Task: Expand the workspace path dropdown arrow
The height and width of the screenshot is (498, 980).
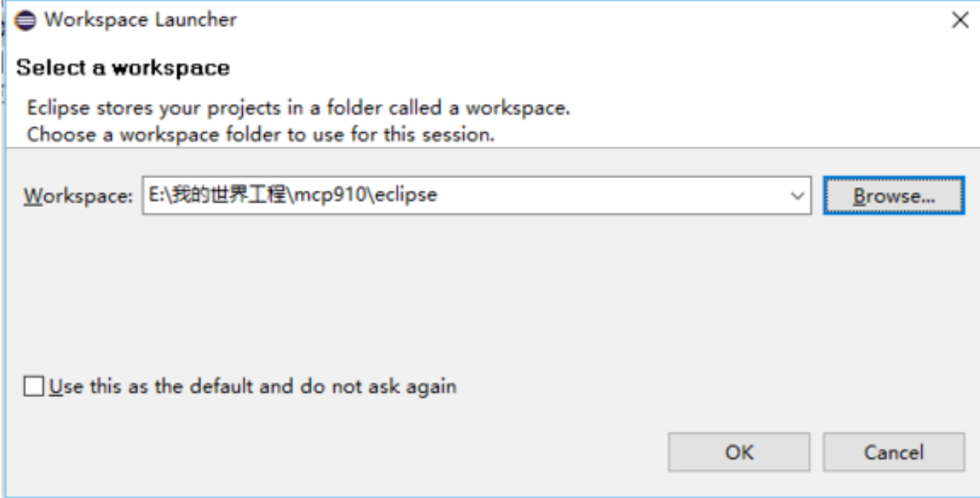Action: (x=798, y=196)
